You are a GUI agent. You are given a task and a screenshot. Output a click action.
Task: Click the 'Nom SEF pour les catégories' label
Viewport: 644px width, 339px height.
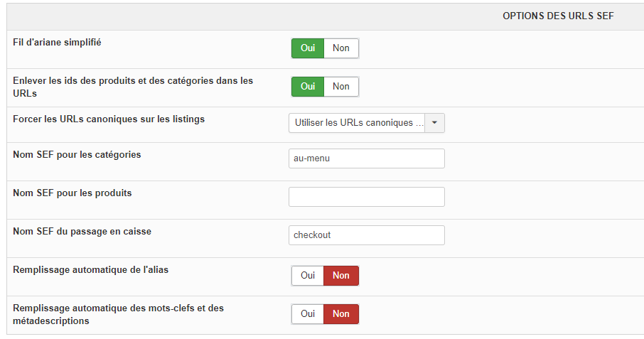click(x=77, y=155)
